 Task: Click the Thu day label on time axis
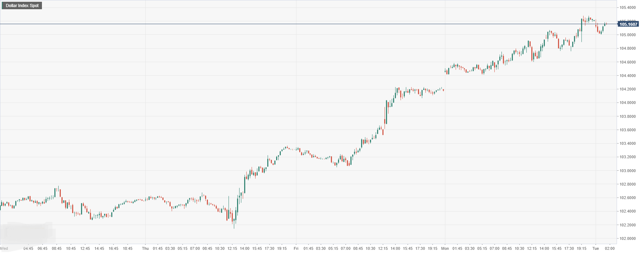point(145,248)
